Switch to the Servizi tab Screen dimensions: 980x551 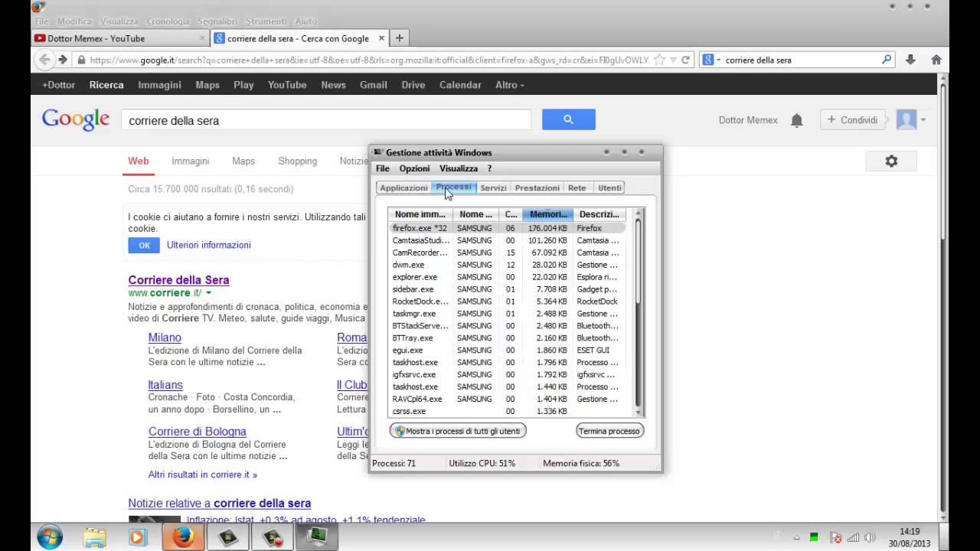pos(493,187)
